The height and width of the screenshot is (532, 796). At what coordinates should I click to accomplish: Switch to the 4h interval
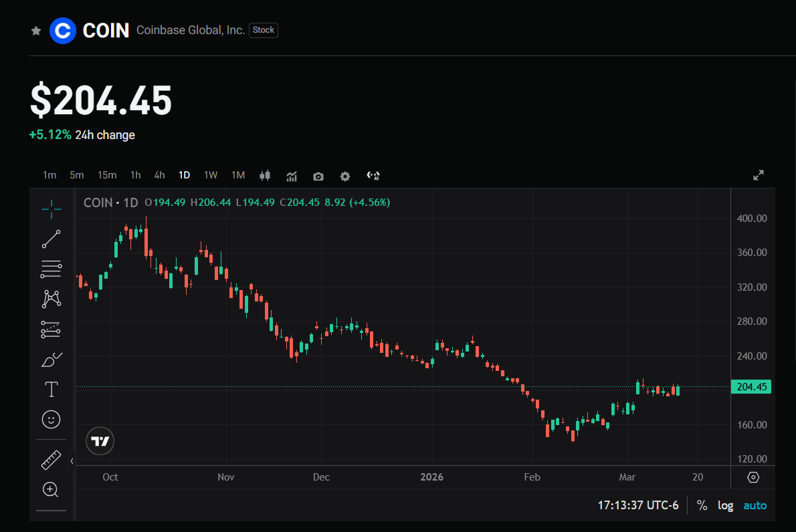pos(159,175)
